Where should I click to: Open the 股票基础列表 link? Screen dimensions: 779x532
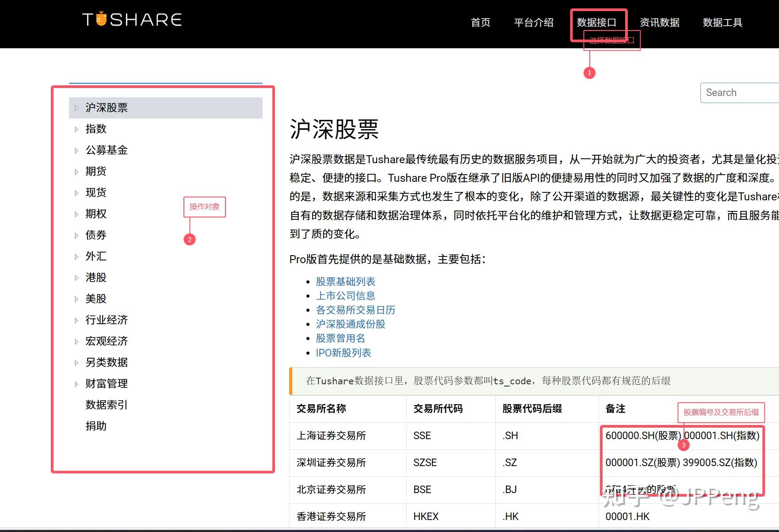346,281
